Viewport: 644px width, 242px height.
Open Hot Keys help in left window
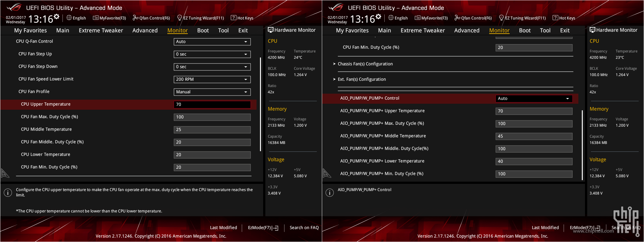coord(242,18)
